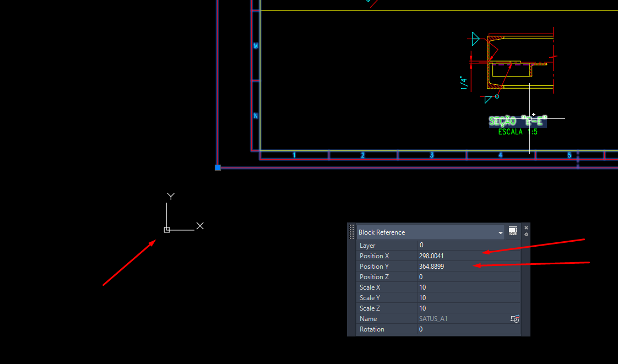Click the Layer value field
This screenshot has height=364, width=618.
(x=468, y=245)
